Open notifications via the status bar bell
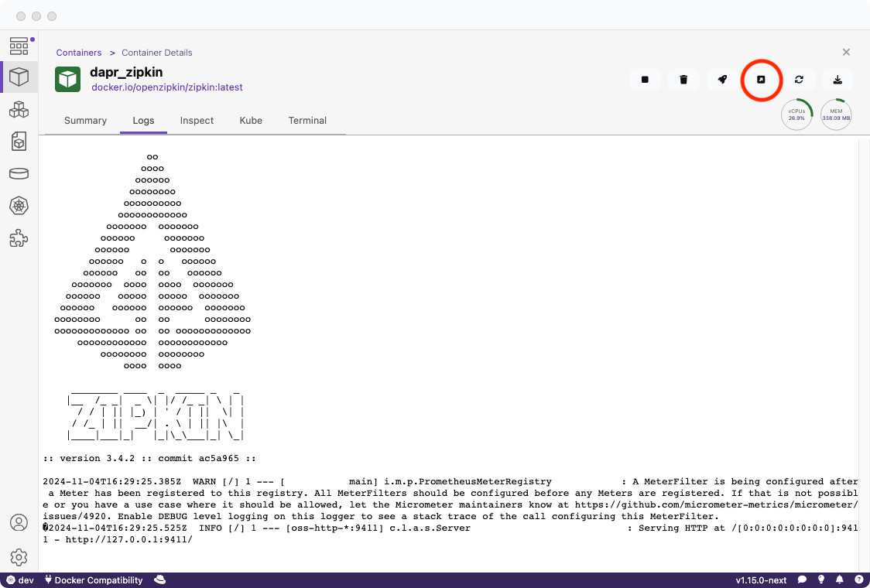The height and width of the screenshot is (588, 870). (840, 579)
